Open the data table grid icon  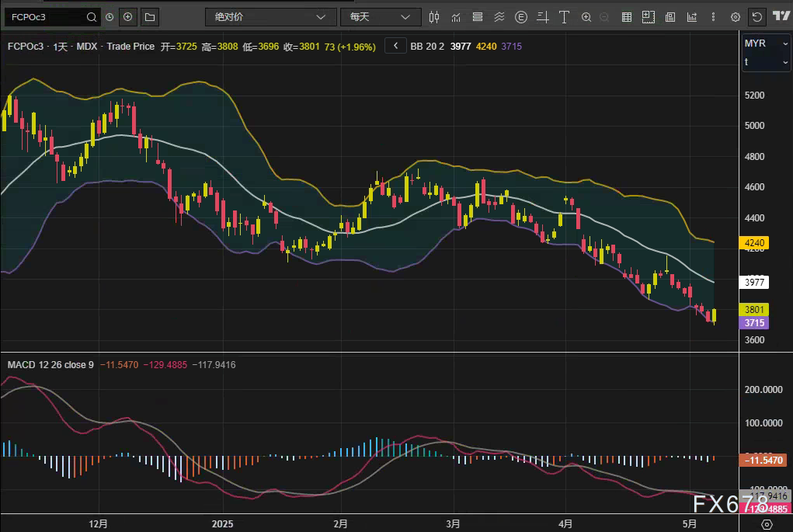(627, 16)
